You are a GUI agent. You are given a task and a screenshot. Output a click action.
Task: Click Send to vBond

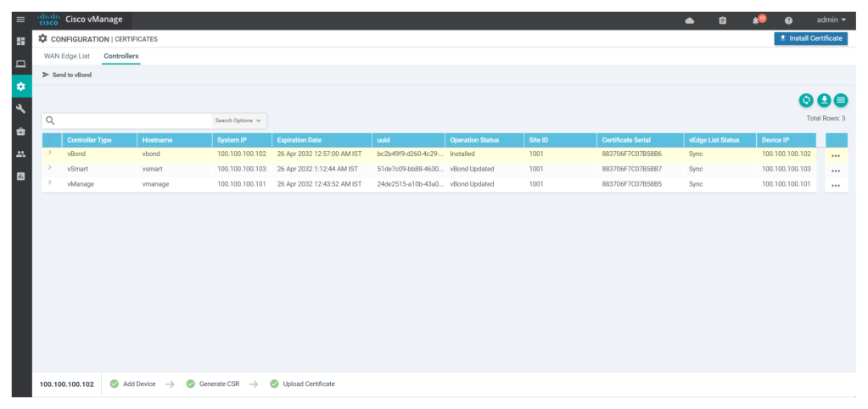click(67, 75)
